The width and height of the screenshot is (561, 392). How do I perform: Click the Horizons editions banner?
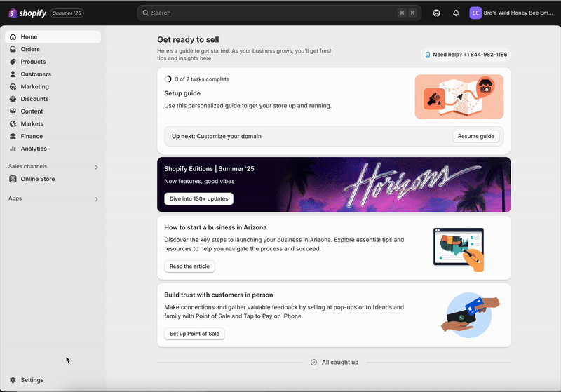pos(334,184)
